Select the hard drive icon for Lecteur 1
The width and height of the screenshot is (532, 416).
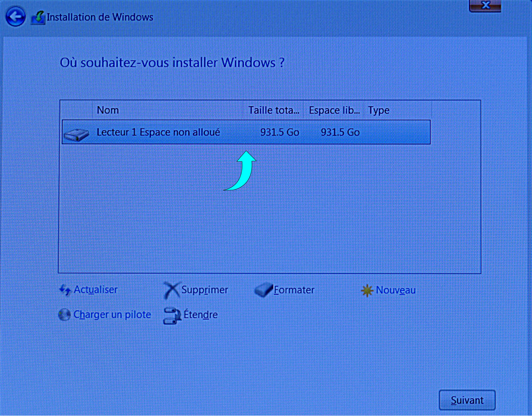coord(76,134)
